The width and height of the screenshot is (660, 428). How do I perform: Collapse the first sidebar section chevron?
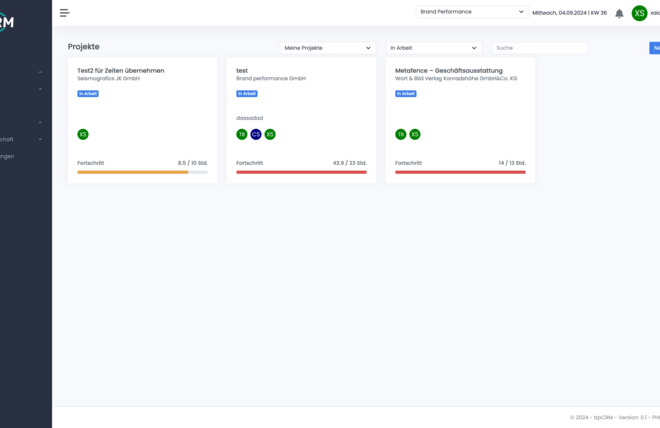[40, 72]
